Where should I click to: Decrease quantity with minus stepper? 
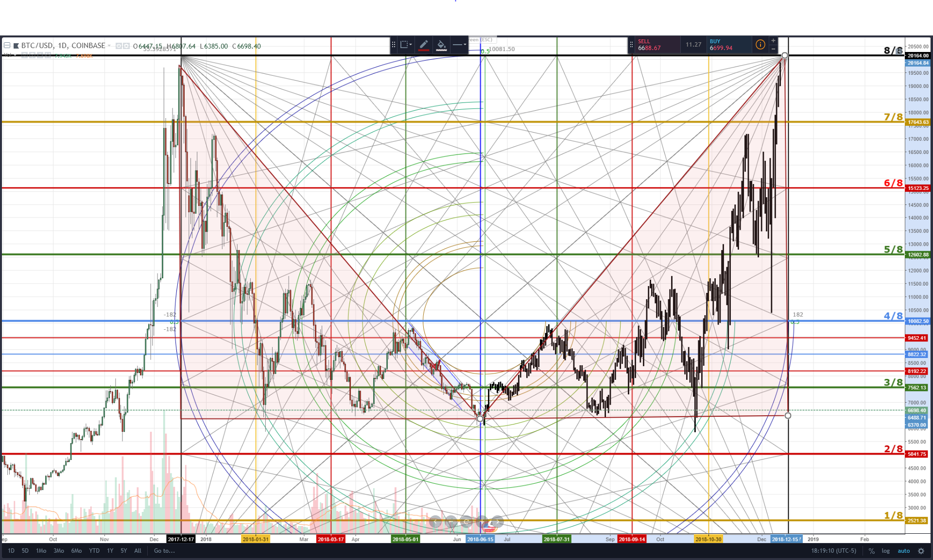pyautogui.click(x=773, y=49)
